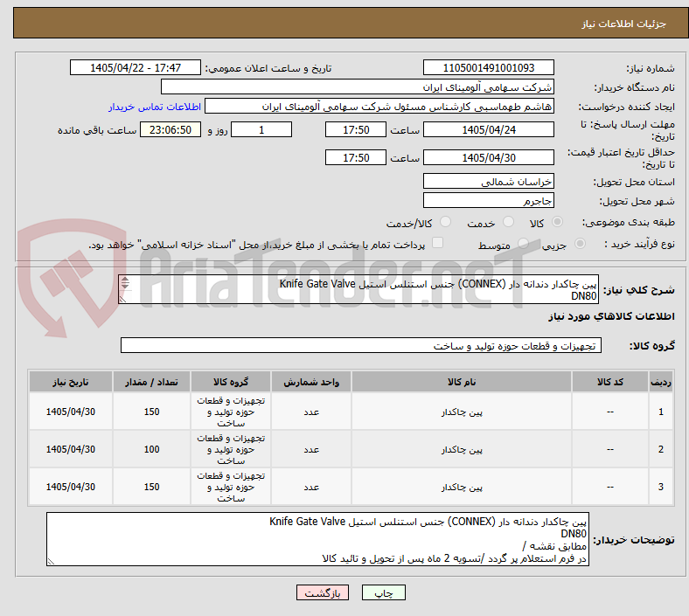Click the price validity time 17:50 field
Image resolution: width=689 pixels, height=616 pixels.
[x=356, y=157]
